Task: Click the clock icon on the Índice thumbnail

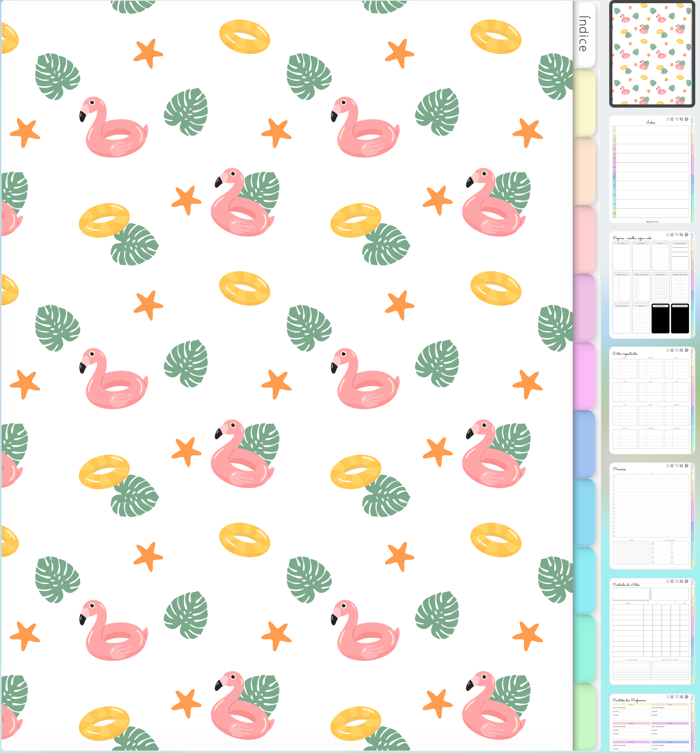Action: point(668,119)
